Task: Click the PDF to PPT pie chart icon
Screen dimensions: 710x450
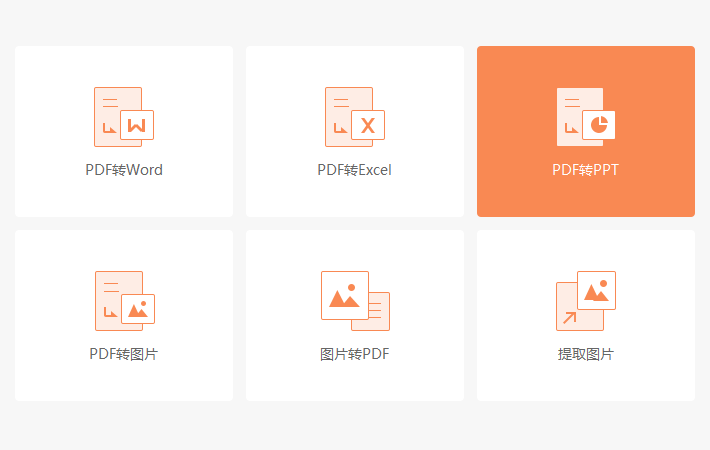Action: pyautogui.click(x=585, y=117)
